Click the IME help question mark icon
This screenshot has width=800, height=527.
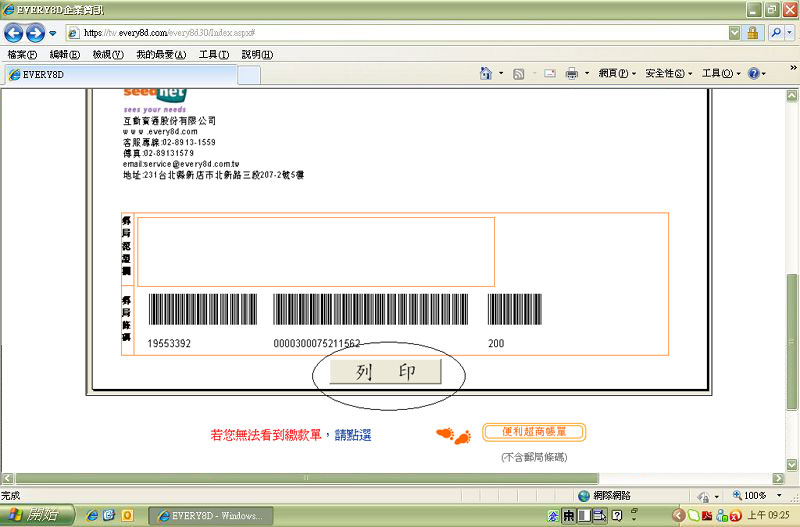[x=617, y=516]
